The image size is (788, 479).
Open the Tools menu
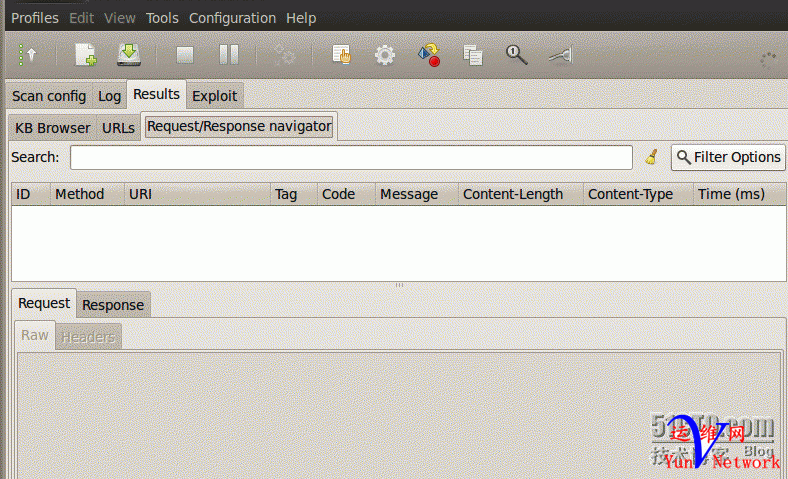click(x=162, y=18)
